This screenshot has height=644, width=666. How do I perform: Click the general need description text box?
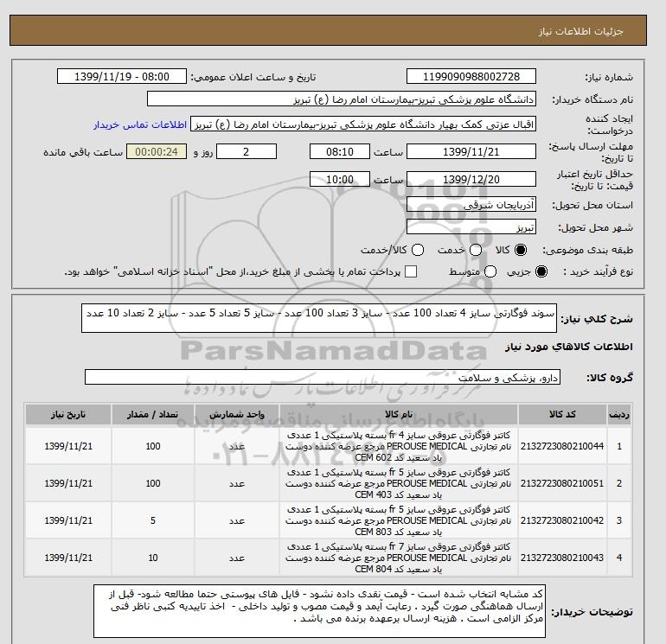(319, 318)
